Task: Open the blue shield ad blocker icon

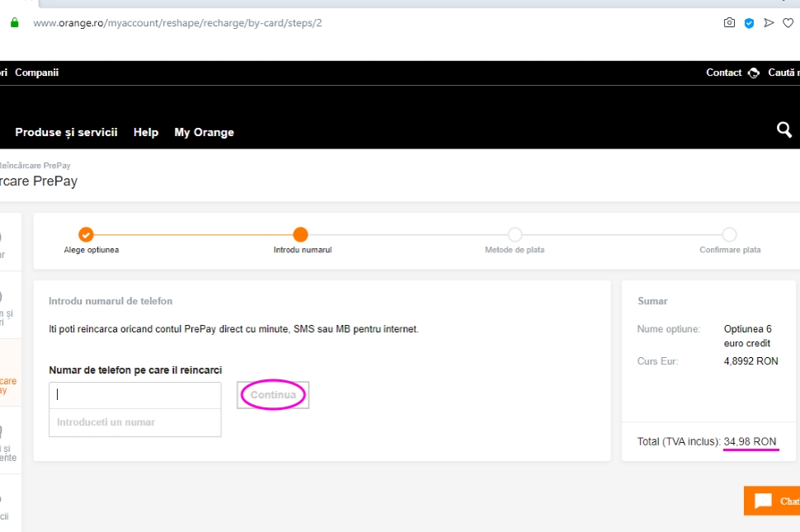Action: pyautogui.click(x=749, y=23)
